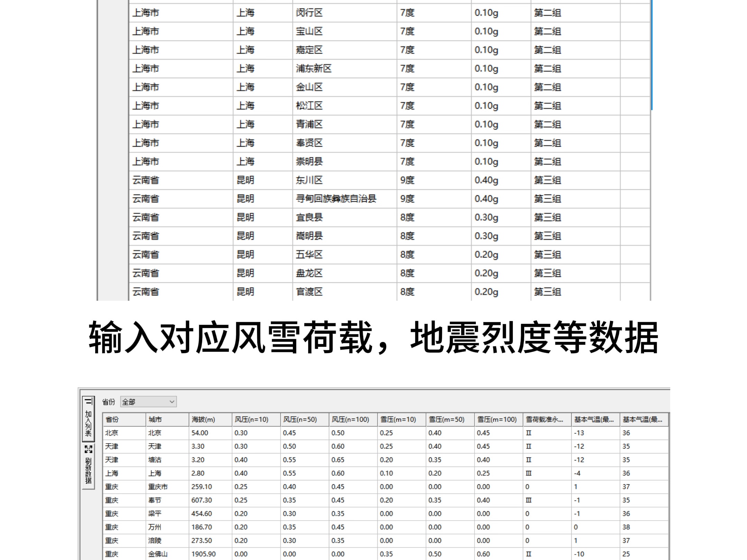Click the altitude value 607.30

[x=202, y=500]
